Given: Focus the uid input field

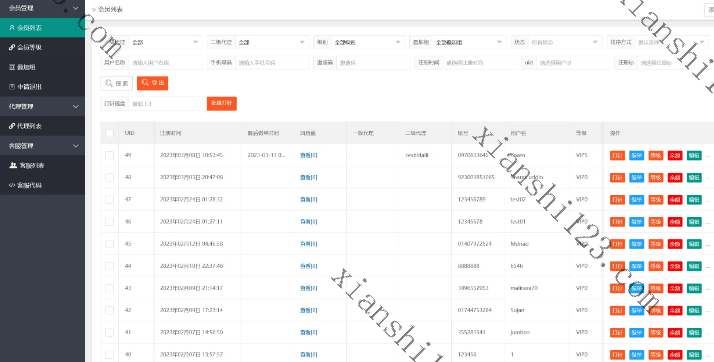Looking at the screenshot, I should pos(572,62).
